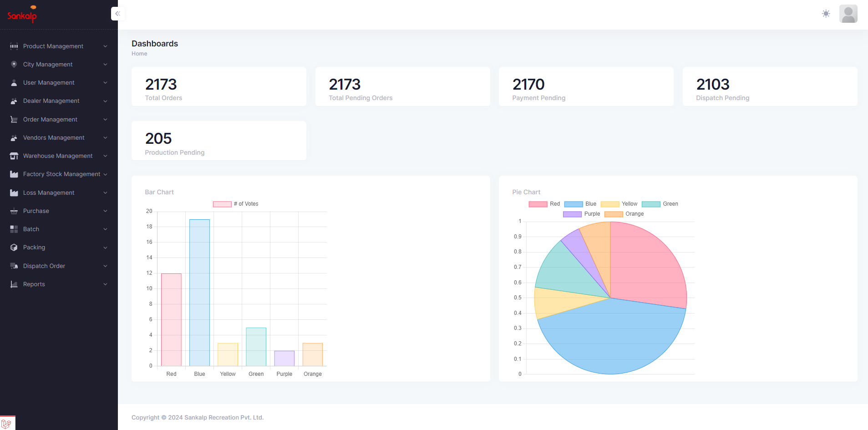Screen dimensions: 868x430
Task: Select the Factory Stock Management chart icon
Action: [14, 174]
